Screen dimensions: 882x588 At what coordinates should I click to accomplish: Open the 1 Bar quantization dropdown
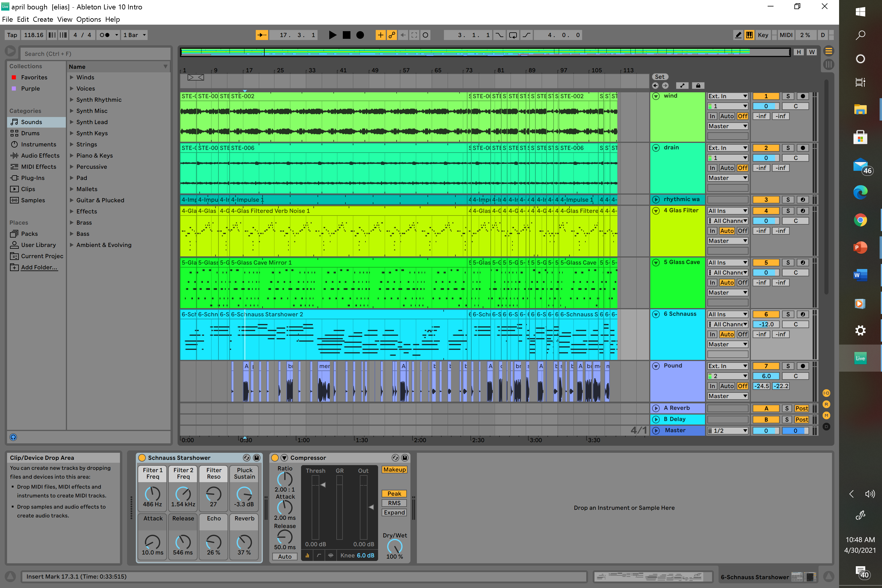(134, 35)
